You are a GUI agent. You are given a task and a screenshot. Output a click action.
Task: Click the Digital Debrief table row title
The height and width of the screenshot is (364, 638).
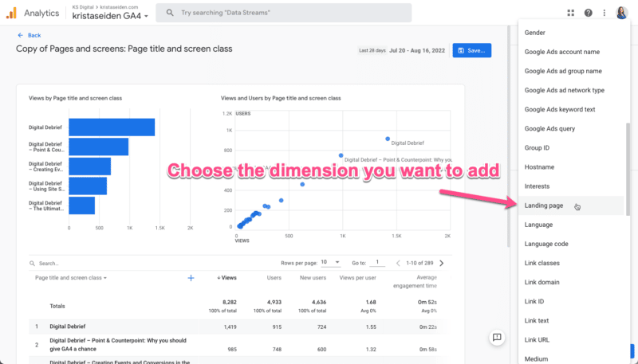[x=68, y=327]
